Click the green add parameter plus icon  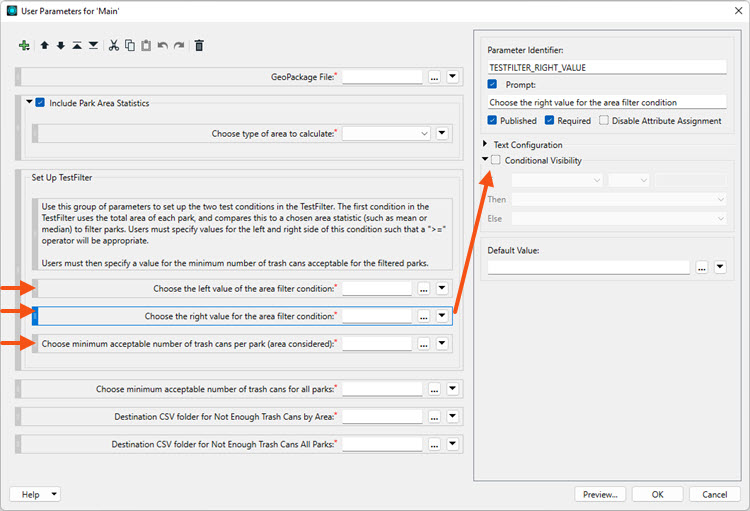(24, 45)
